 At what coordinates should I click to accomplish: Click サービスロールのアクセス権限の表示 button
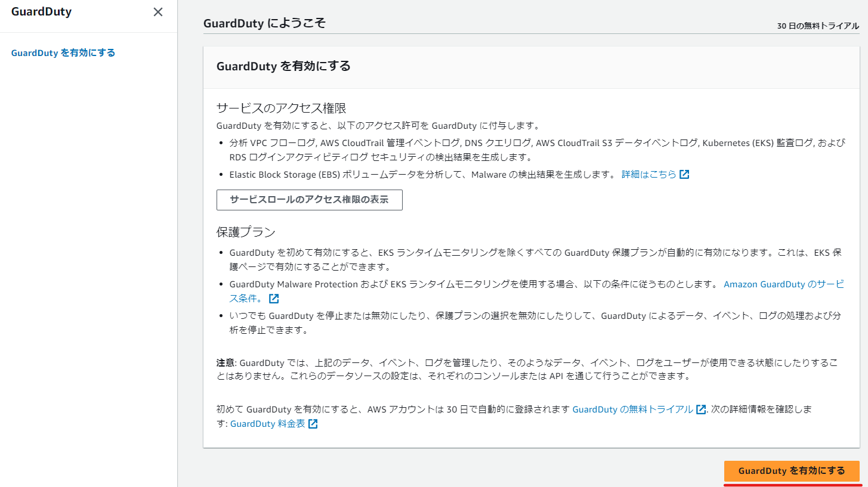pos(309,200)
